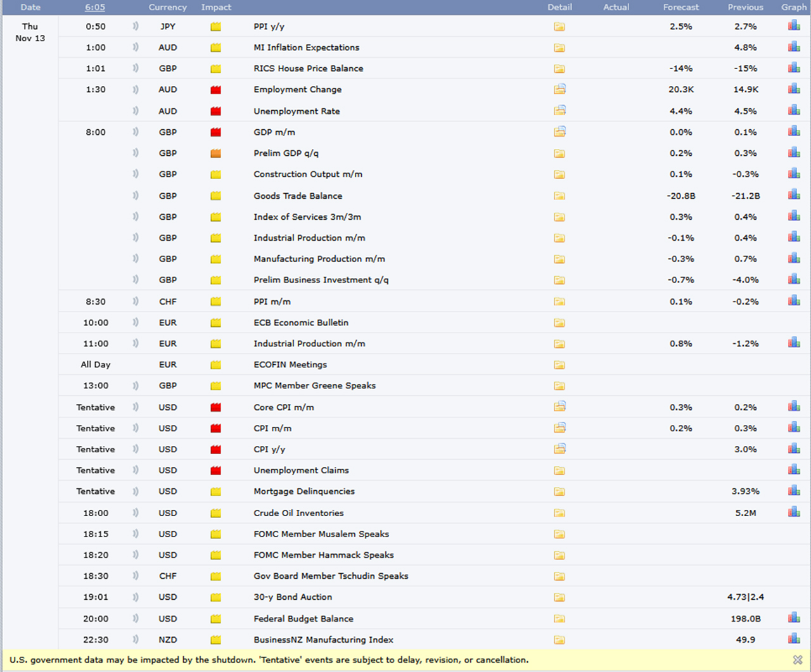Image resolution: width=811 pixels, height=672 pixels.
Task: Click the yellow impact icon for ECB Economic Bulletin
Action: click(215, 322)
